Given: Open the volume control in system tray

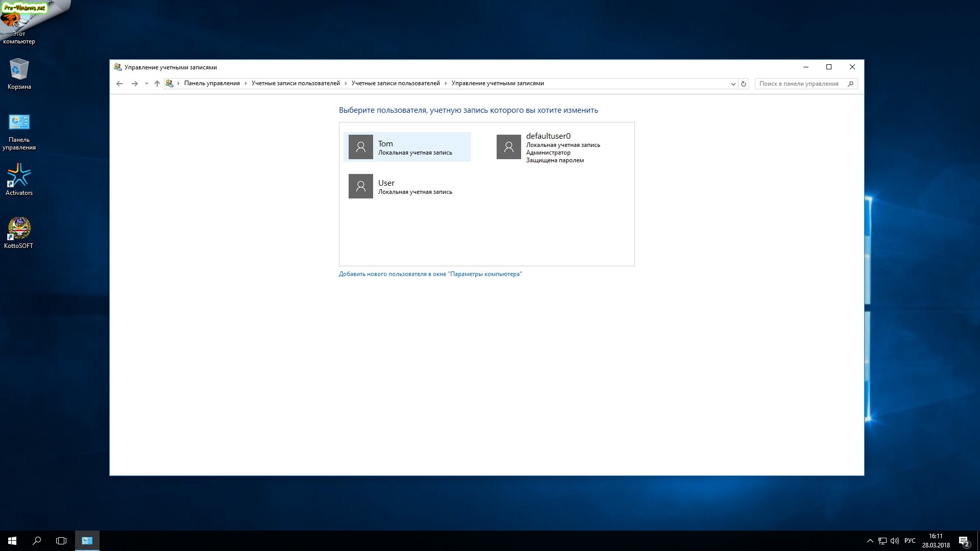Looking at the screenshot, I should pyautogui.click(x=894, y=541).
